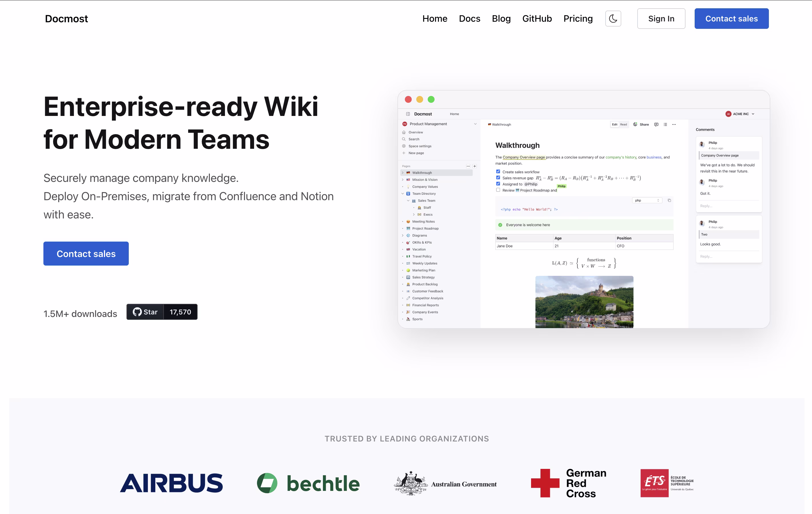812x514 pixels.
Task: Click the Airbus logo
Action: [x=171, y=483]
